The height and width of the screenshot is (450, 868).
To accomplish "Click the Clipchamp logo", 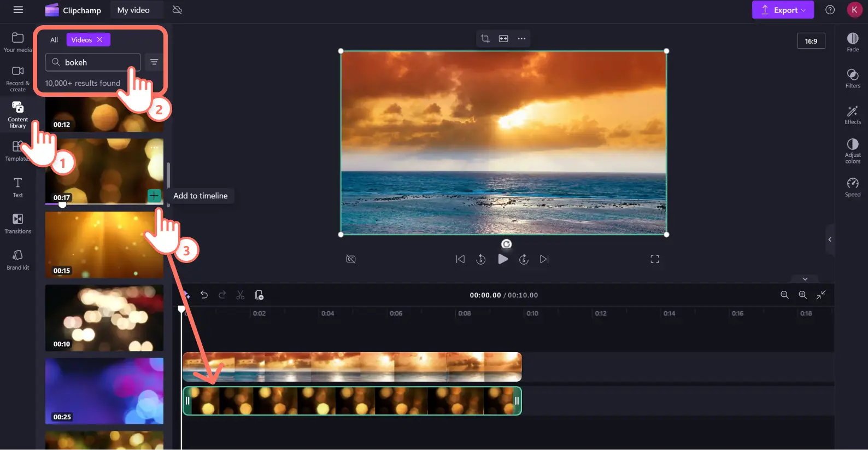I will (x=73, y=10).
